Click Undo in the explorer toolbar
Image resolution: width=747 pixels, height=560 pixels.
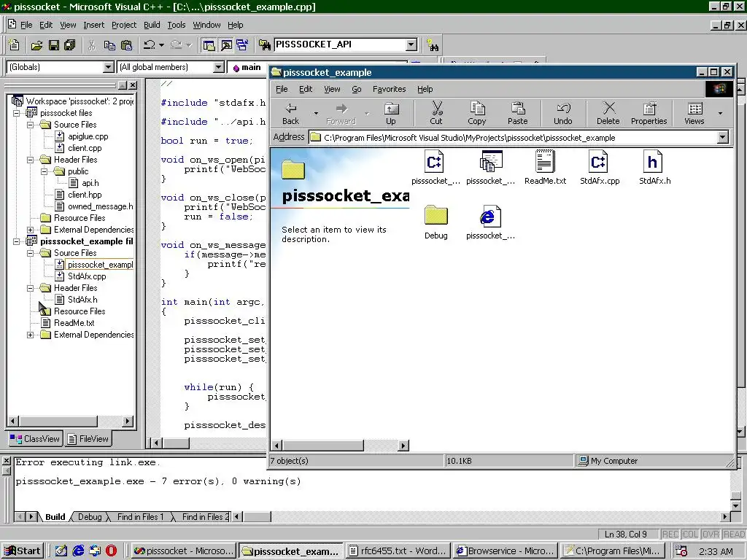coord(563,113)
